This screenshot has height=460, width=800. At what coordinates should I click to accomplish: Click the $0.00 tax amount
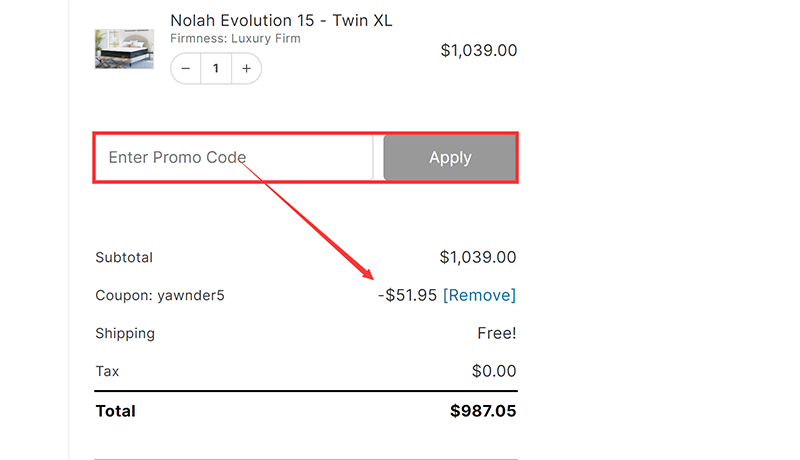(x=494, y=371)
